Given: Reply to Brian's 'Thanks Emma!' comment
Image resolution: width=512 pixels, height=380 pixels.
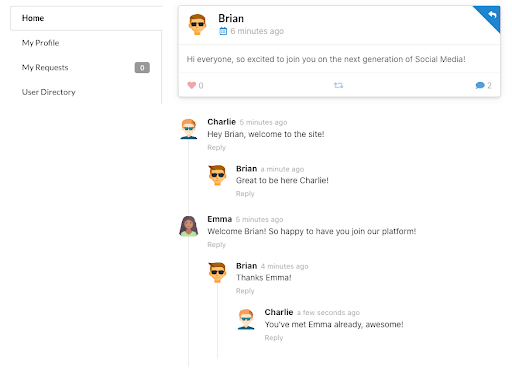Looking at the screenshot, I should [245, 291].
